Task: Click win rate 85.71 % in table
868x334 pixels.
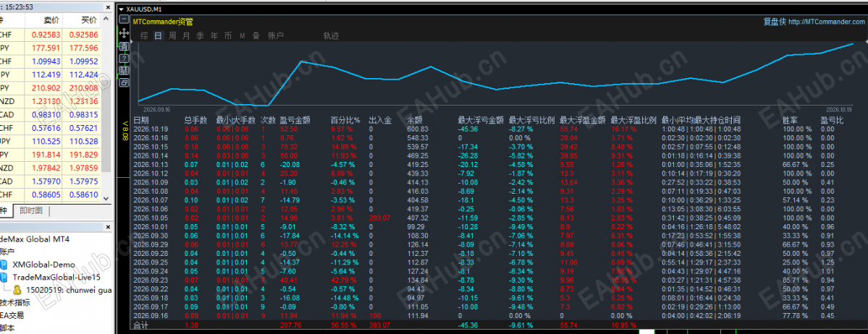Action: coord(797,280)
